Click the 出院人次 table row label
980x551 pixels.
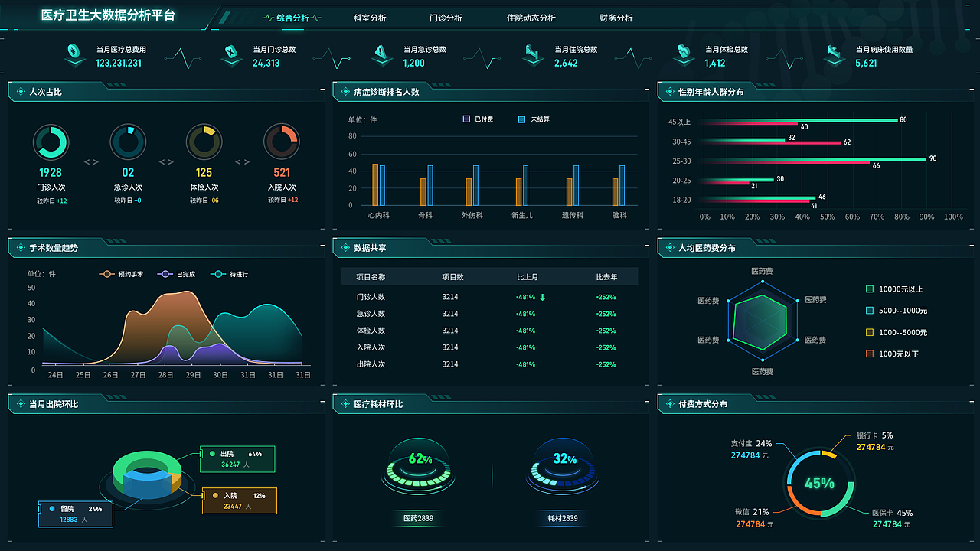point(371,364)
